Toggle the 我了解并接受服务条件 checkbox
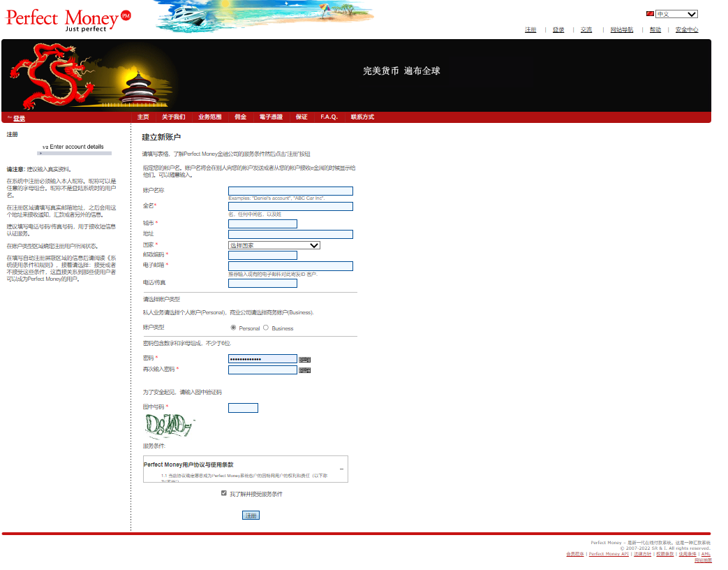Image resolution: width=728 pixels, height=570 pixels. click(224, 493)
